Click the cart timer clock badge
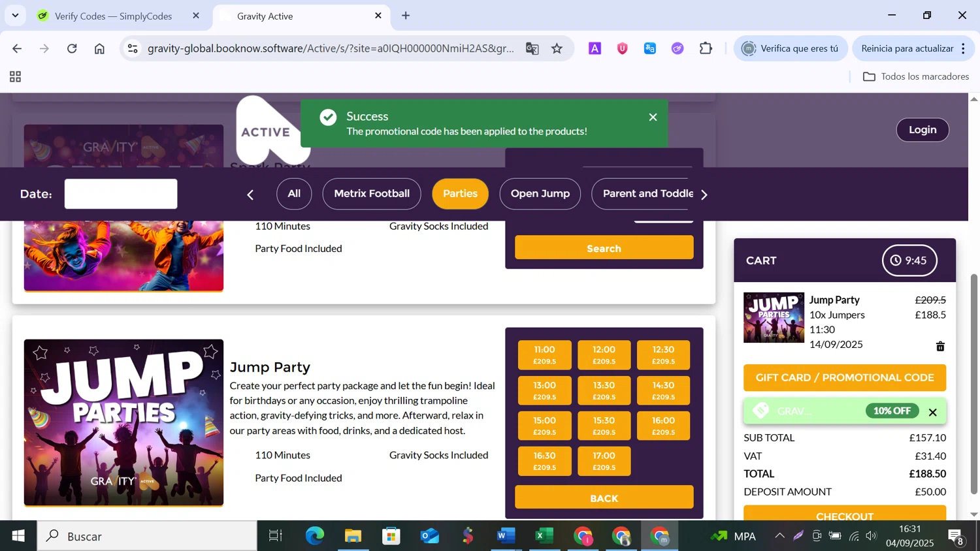The width and height of the screenshot is (980, 551). coord(909,260)
